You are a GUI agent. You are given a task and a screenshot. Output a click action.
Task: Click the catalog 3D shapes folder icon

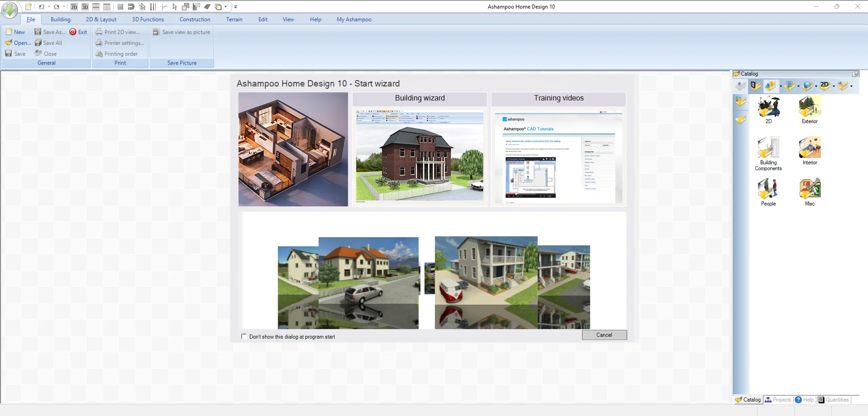pyautogui.click(x=770, y=86)
